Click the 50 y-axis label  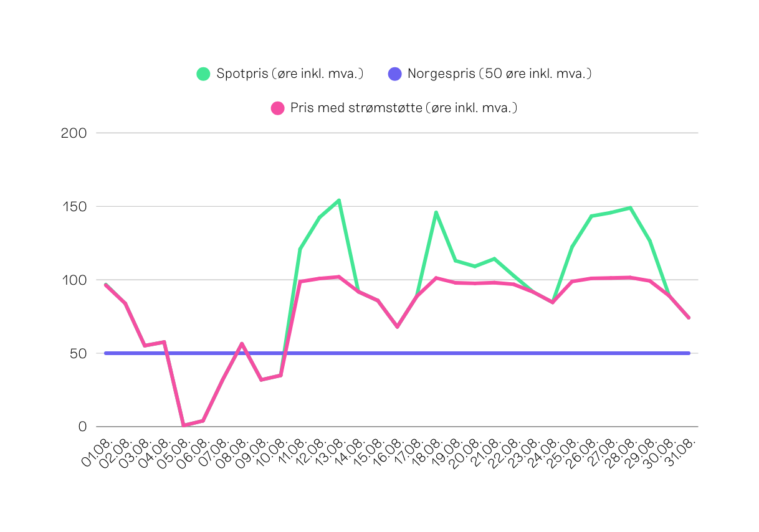click(x=77, y=353)
